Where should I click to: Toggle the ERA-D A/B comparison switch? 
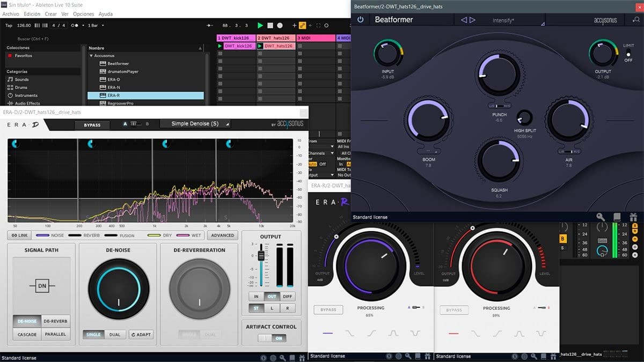[136, 124]
